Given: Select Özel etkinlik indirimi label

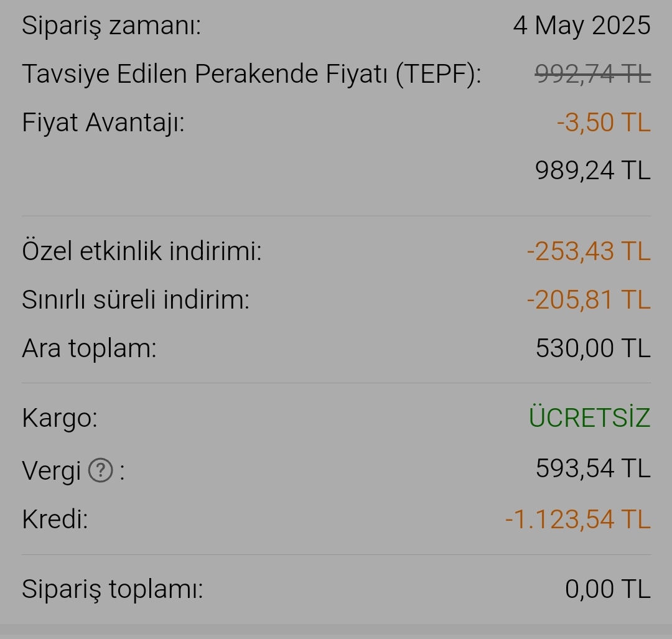Looking at the screenshot, I should [x=142, y=251].
